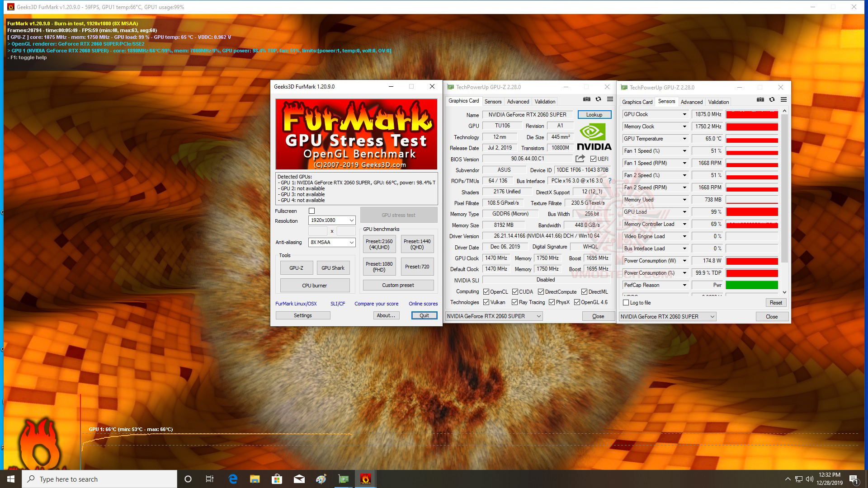The height and width of the screenshot is (488, 868).
Task: Click the BIOS share/export icon in GPU-Z
Action: [x=580, y=159]
